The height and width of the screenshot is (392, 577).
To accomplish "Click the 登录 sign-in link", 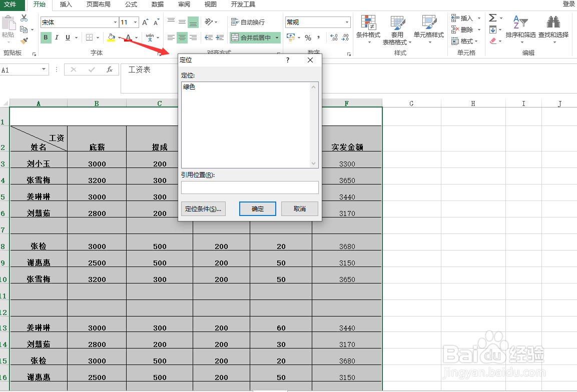I will tap(568, 4).
